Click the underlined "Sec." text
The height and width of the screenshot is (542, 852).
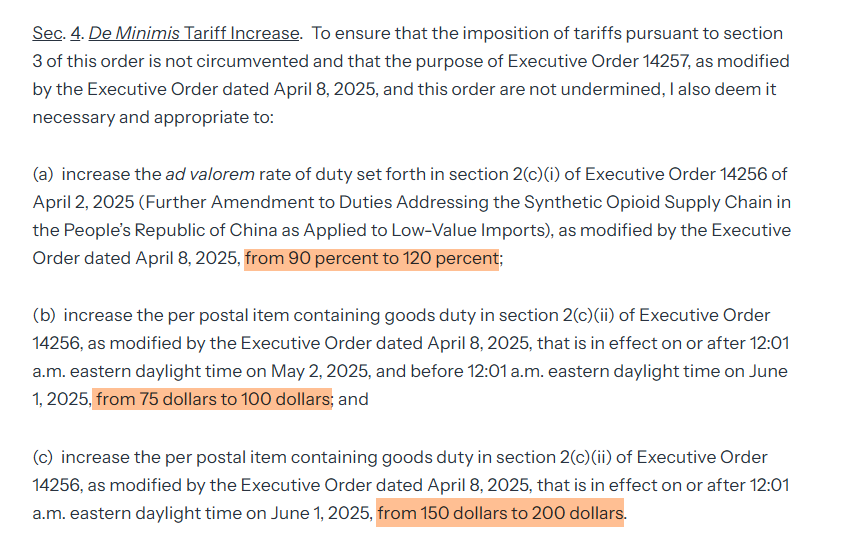click(x=47, y=33)
